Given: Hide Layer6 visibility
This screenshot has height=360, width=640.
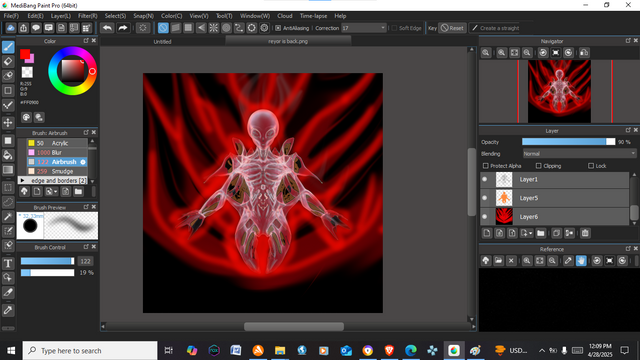Looking at the screenshot, I should click(485, 217).
